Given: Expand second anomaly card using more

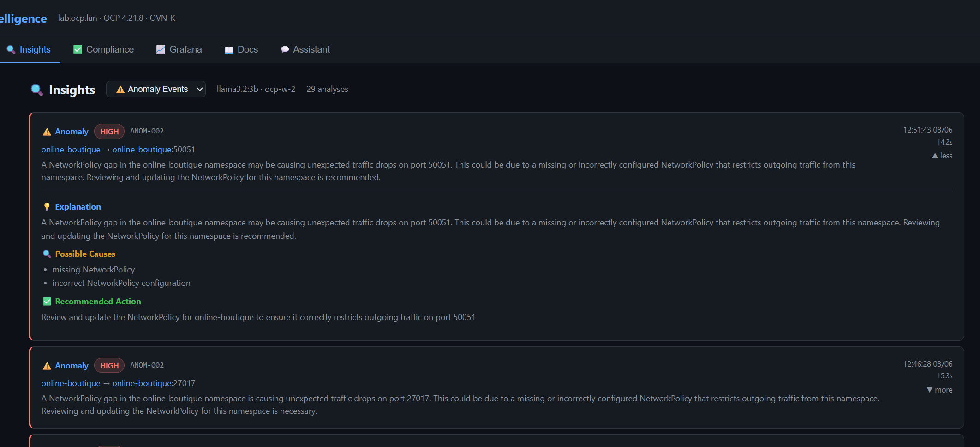Looking at the screenshot, I should [939, 390].
